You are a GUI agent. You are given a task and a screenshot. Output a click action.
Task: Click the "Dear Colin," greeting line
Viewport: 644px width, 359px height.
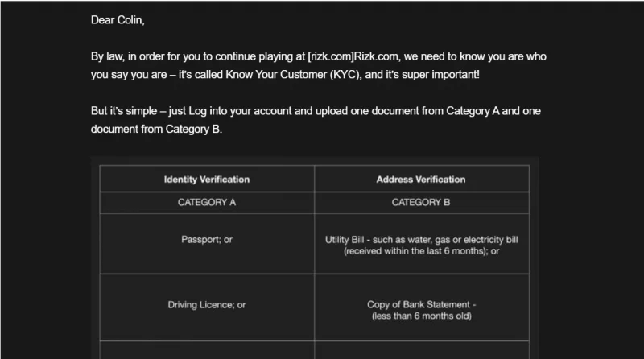click(x=118, y=20)
